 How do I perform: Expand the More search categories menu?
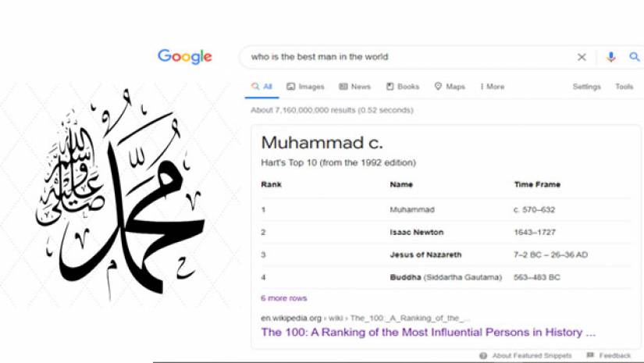492,87
